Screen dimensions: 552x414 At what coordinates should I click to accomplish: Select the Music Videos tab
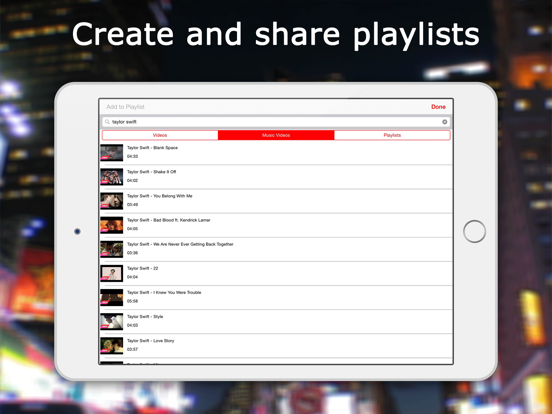coord(276,135)
